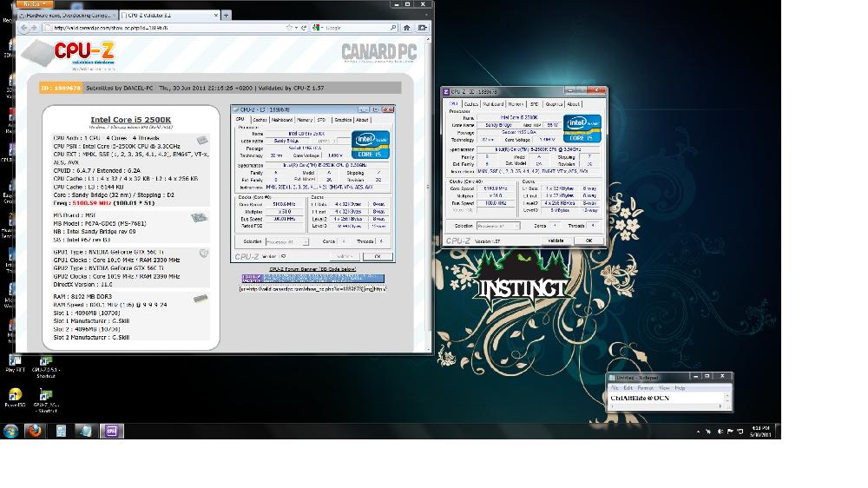Click the CPU-Z Forum Banner link

[312, 269]
